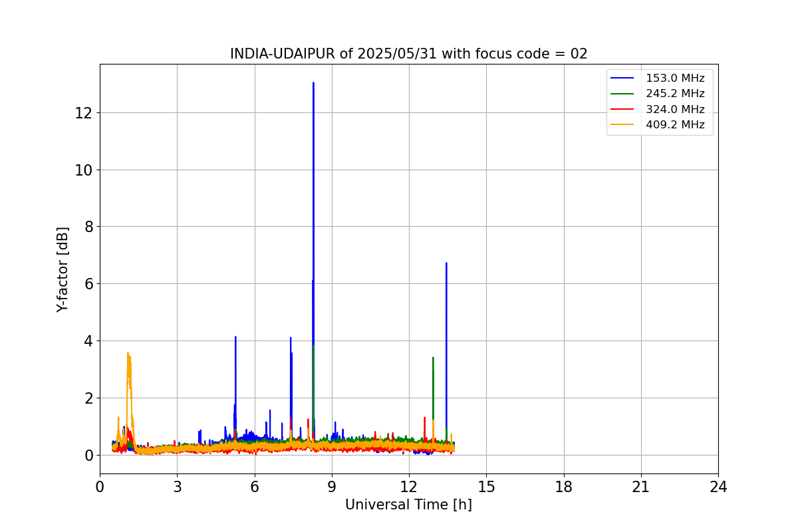Click the plot title INDIA-UDAIPUR of 2025/05/31

point(408,54)
